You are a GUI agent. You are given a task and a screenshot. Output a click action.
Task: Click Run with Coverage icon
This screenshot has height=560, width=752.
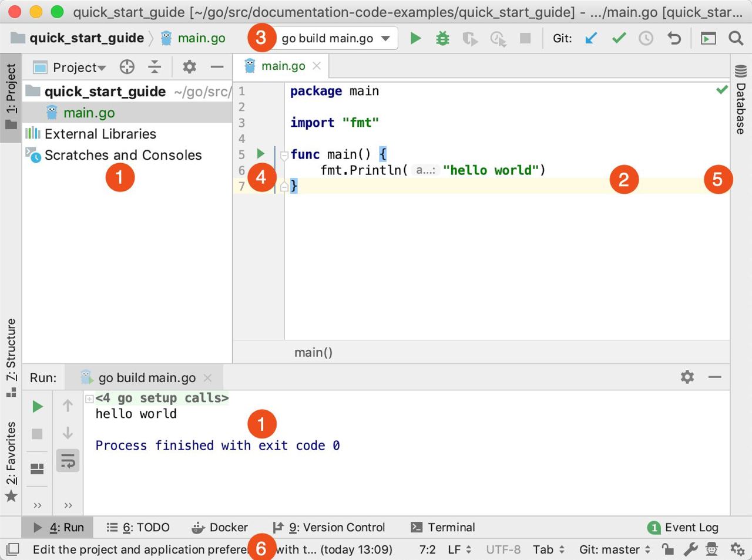coord(470,38)
